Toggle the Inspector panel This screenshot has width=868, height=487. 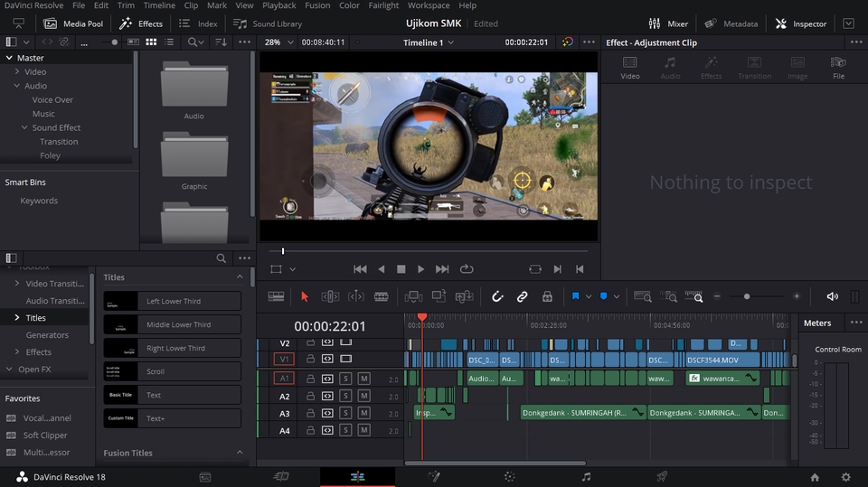point(800,23)
